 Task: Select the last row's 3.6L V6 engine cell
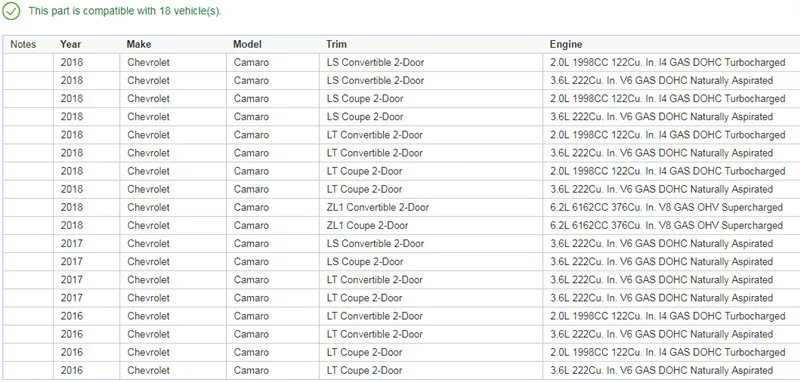671,371
